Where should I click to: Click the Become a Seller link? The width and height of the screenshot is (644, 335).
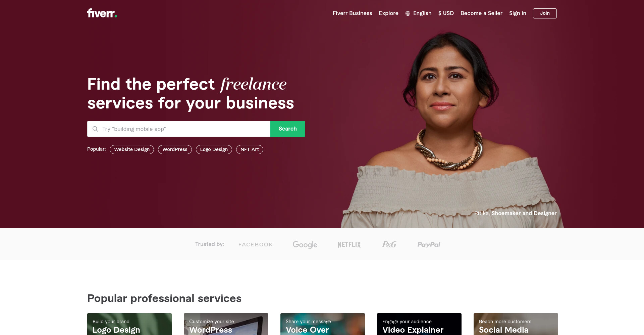pos(481,13)
